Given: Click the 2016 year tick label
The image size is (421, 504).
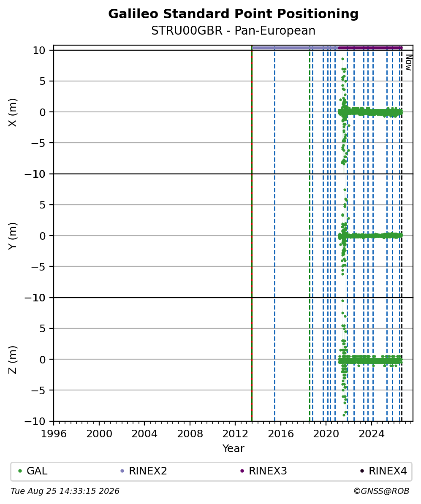Looking at the screenshot, I should (x=281, y=434).
